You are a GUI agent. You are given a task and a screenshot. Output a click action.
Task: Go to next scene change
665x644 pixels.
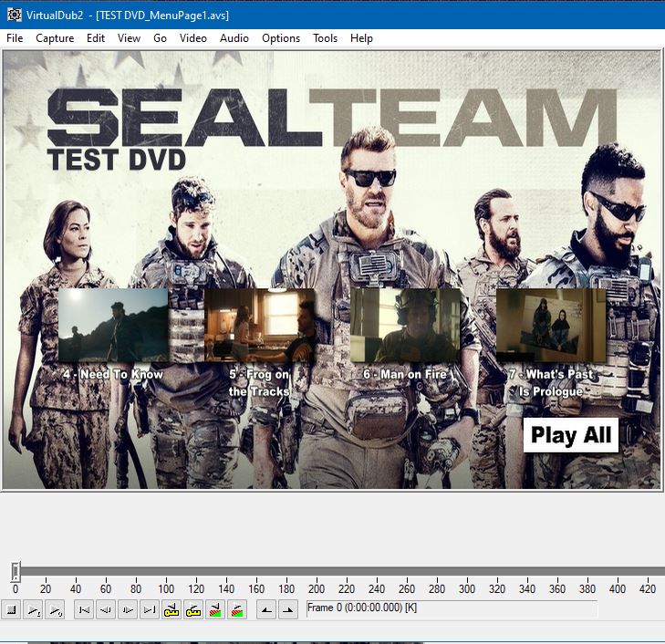(237, 610)
